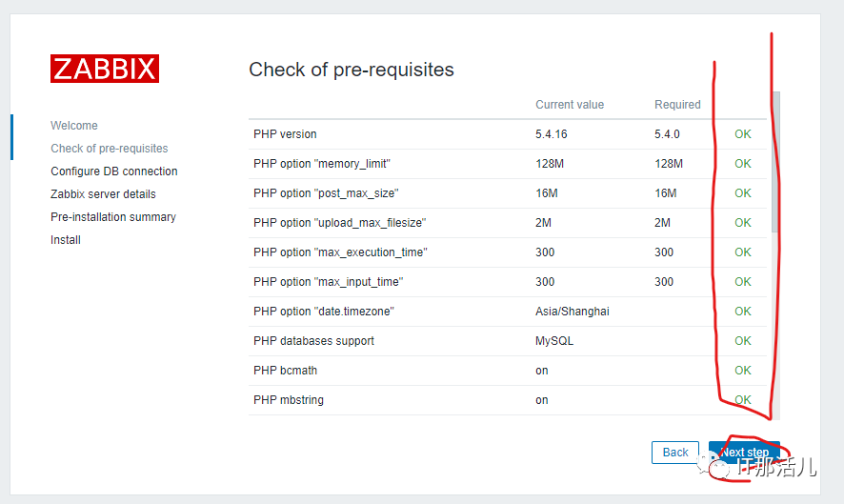The image size is (844, 504).
Task: Click OK status for PHP version
Action: [x=743, y=134]
